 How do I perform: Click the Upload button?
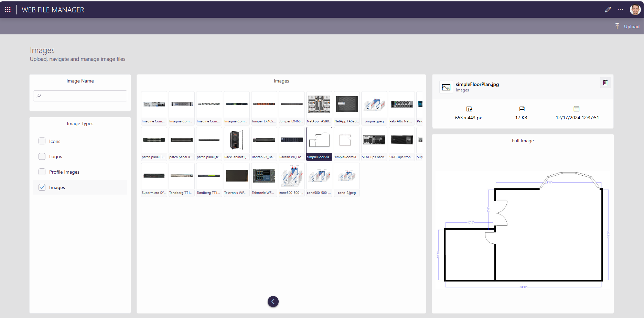(x=632, y=26)
